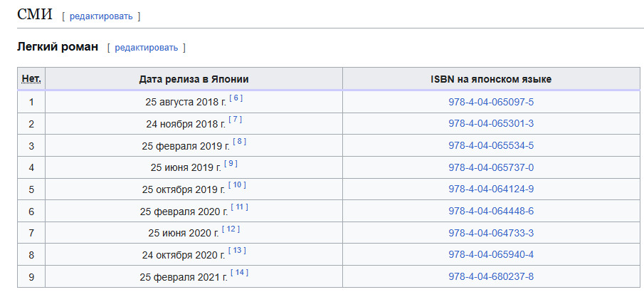Open ISBN link 978-4-04-680237-8
The width and height of the screenshot is (644, 297).
click(491, 276)
